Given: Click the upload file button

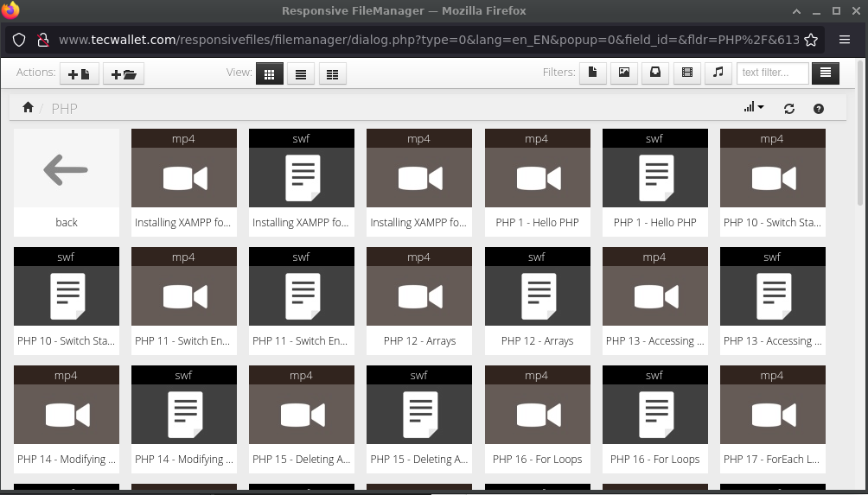Looking at the screenshot, I should (x=79, y=73).
